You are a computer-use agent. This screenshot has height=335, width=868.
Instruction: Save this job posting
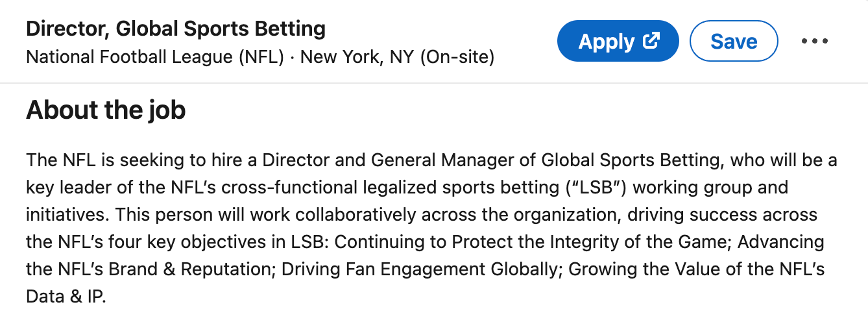tap(734, 42)
